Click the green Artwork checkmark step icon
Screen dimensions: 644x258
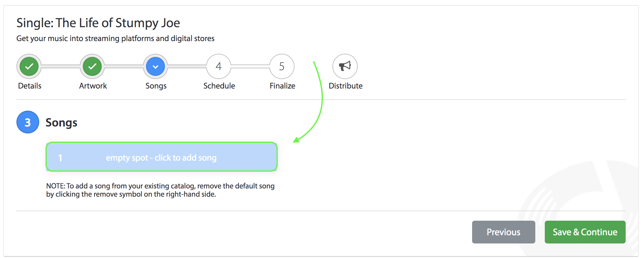tap(92, 66)
